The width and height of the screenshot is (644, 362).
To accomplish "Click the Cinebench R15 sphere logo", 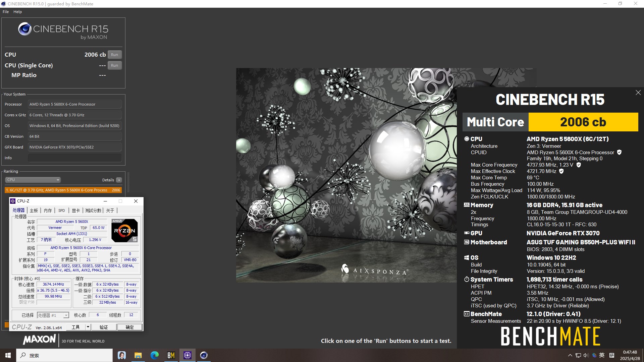I will [25, 29].
